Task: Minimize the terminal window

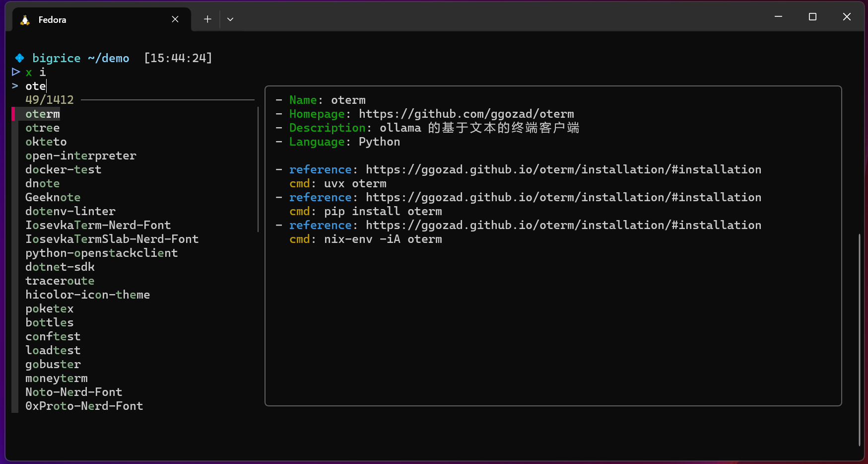Action: point(778,17)
